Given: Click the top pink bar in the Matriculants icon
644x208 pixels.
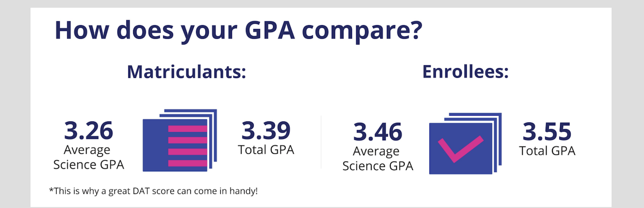Looking at the screenshot, I should point(187,129).
